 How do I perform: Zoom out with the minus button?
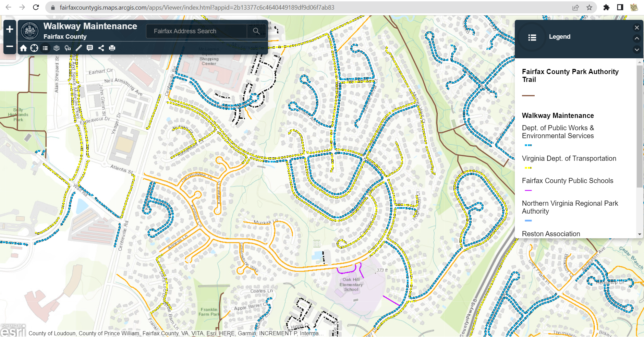coord(10,46)
